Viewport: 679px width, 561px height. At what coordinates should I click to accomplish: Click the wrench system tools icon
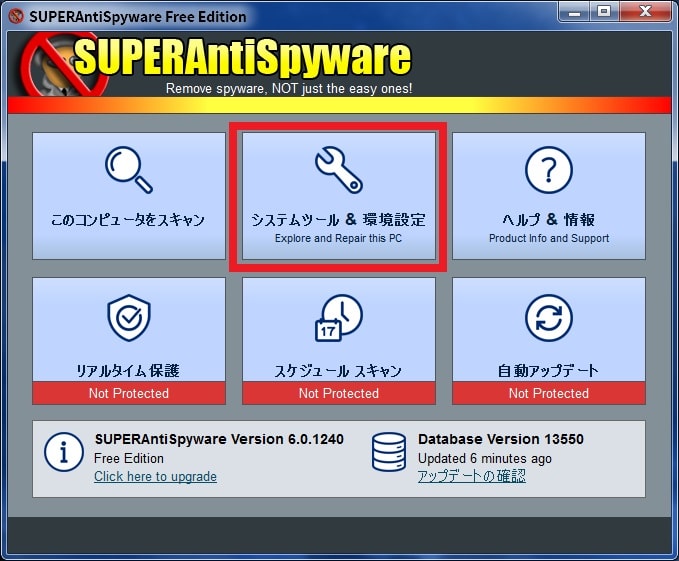tap(339, 170)
